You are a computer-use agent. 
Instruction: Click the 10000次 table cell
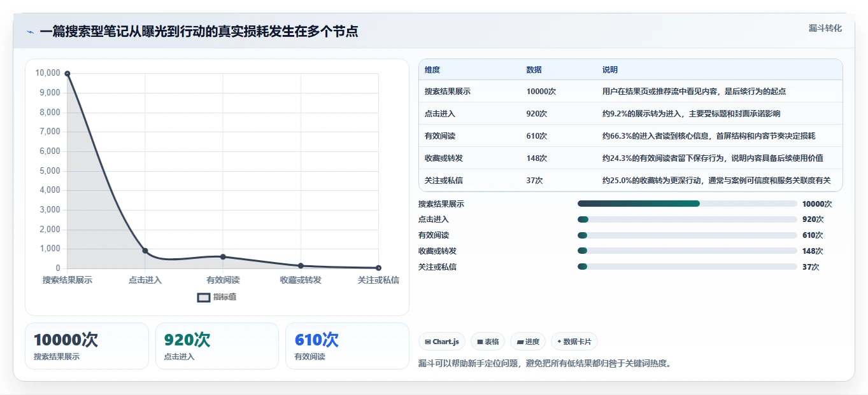541,92
